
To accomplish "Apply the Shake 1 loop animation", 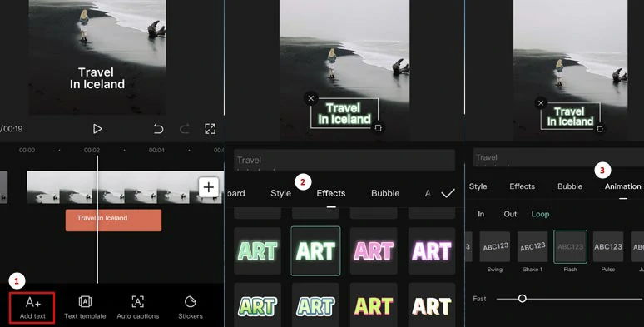I will [533, 247].
